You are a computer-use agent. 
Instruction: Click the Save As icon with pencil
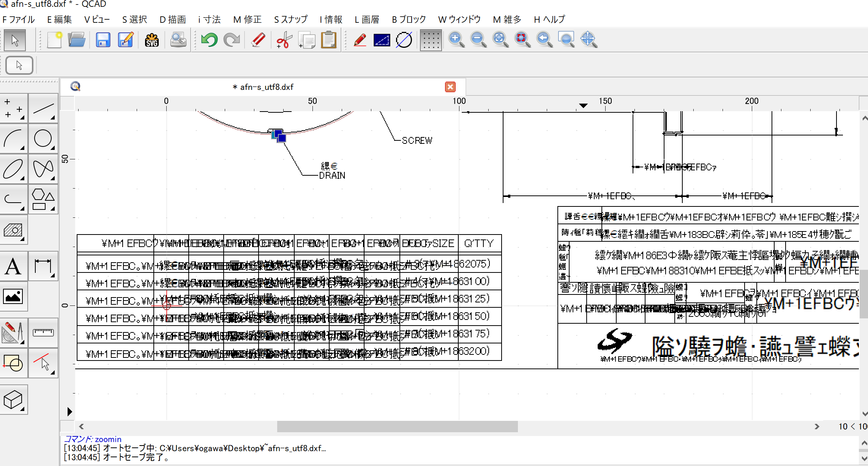(126, 40)
